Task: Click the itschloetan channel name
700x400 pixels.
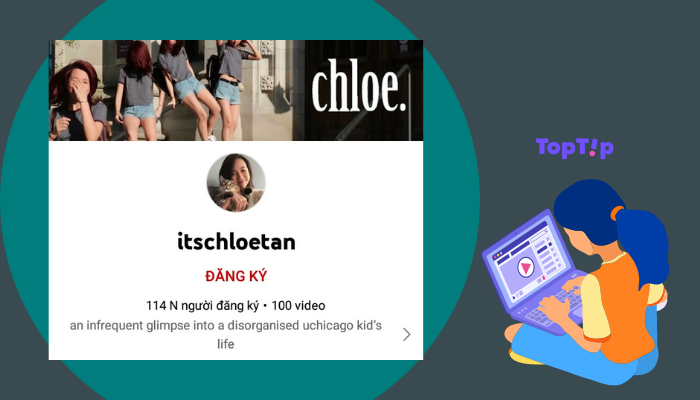Action: (236, 242)
